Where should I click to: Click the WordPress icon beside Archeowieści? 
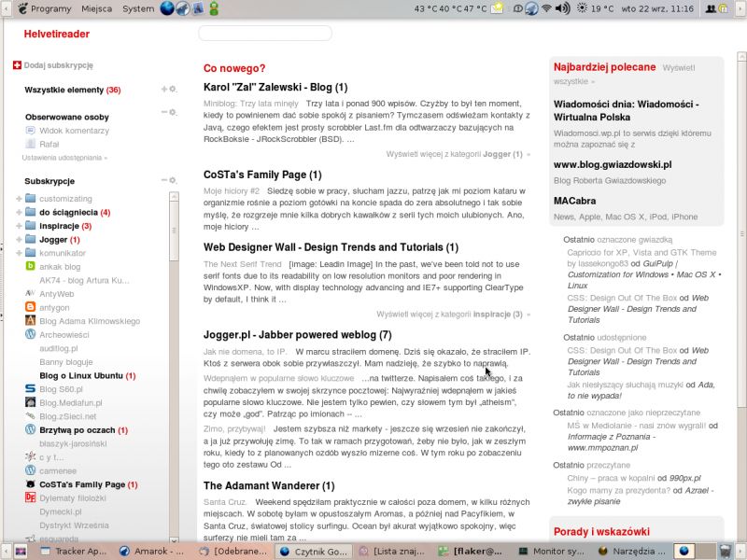click(31, 334)
